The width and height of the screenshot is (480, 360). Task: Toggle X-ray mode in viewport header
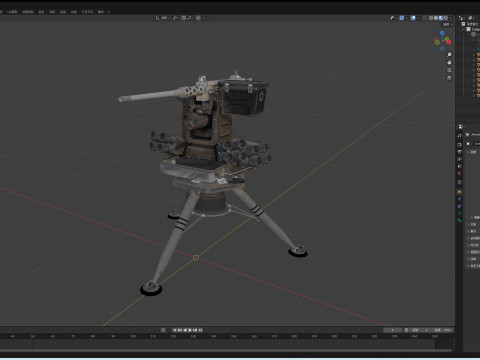424,18
